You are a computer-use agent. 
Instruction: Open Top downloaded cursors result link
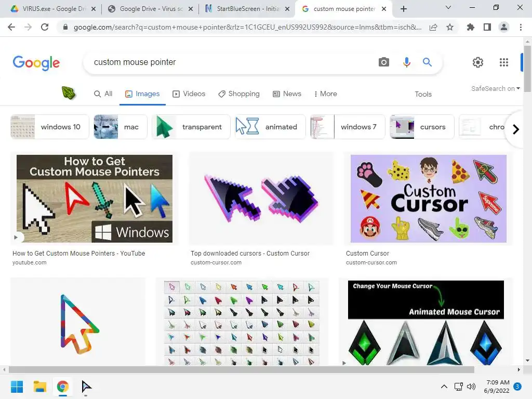[250, 254]
